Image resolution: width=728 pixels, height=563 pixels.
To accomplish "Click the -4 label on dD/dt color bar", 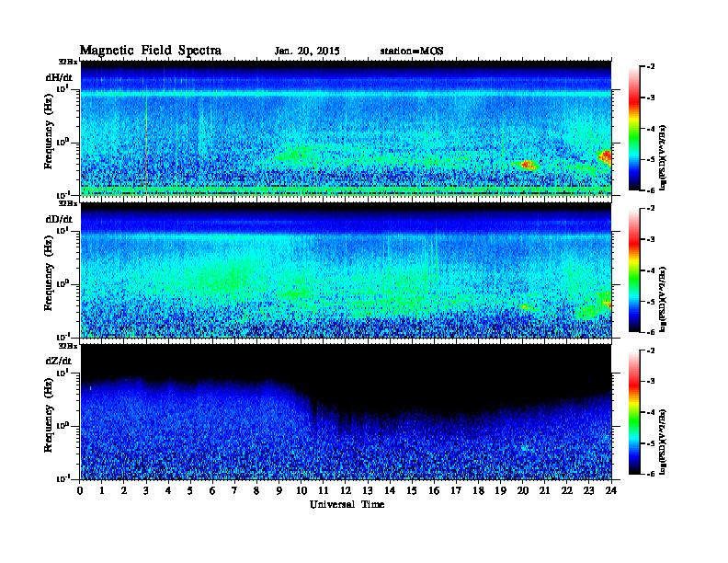I will (650, 270).
